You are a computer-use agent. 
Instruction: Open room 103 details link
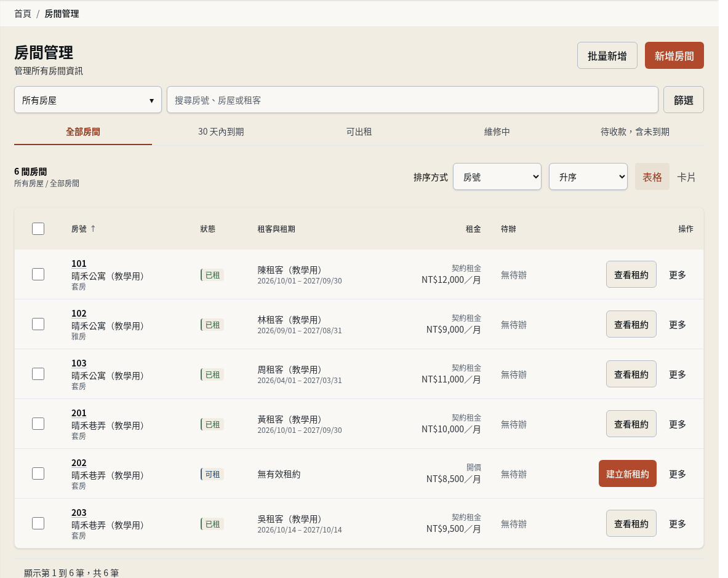click(x=79, y=363)
